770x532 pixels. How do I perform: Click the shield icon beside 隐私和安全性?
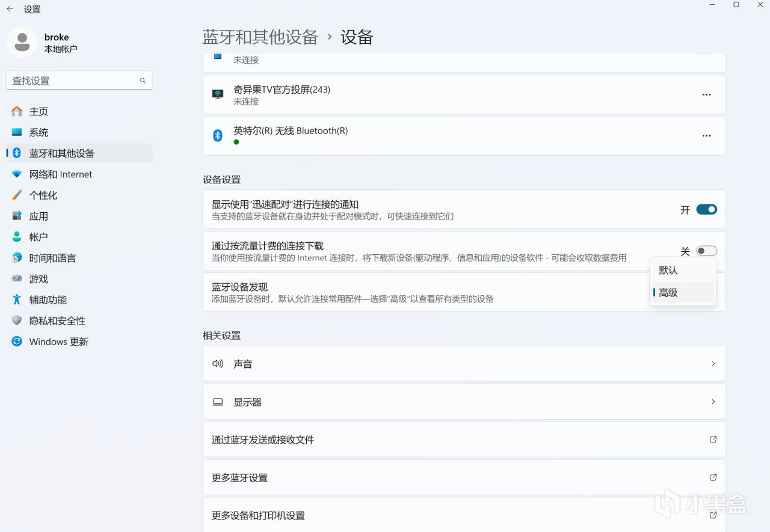17,320
